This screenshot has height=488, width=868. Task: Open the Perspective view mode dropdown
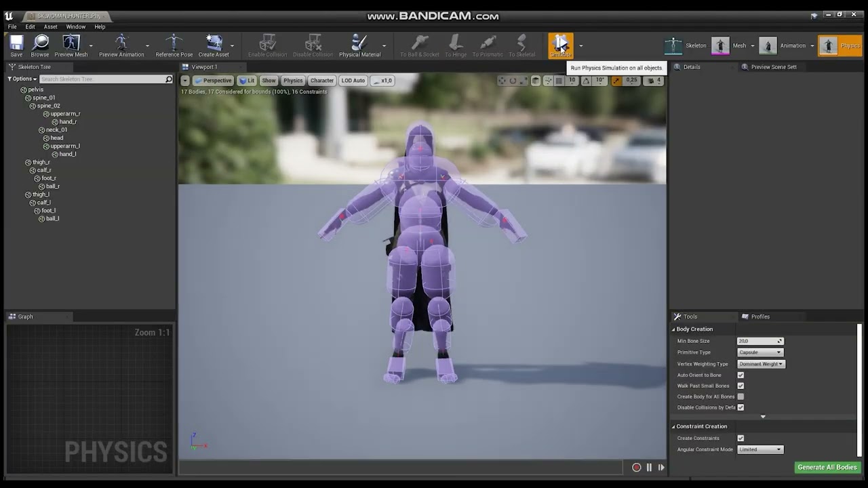pos(213,81)
